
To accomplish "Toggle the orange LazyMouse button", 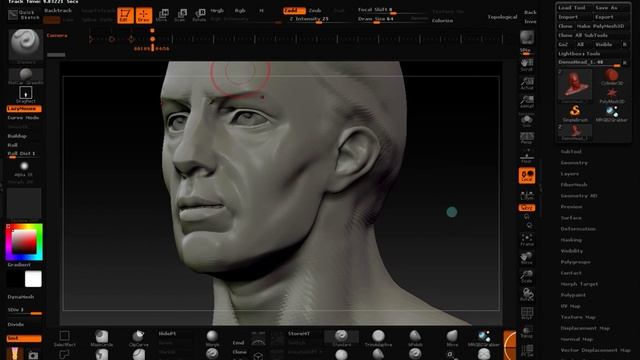I will (x=24, y=109).
